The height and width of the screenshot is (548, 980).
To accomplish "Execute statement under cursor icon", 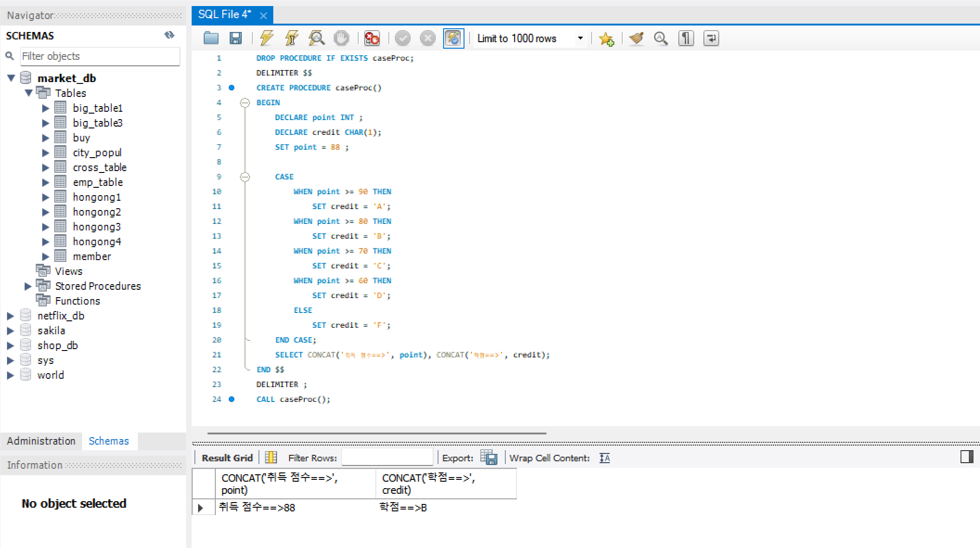I will pyautogui.click(x=291, y=38).
